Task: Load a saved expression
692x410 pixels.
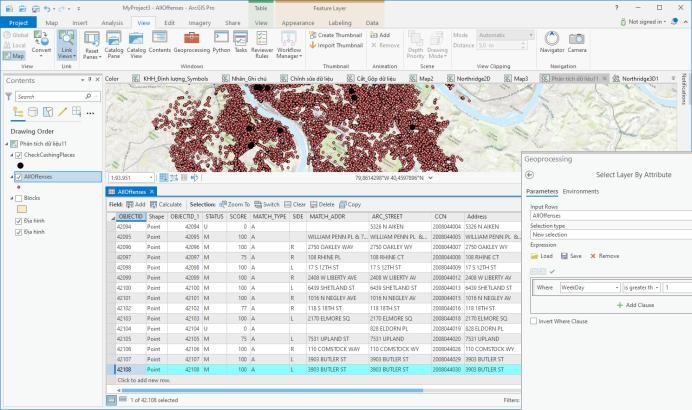Action: coord(542,256)
